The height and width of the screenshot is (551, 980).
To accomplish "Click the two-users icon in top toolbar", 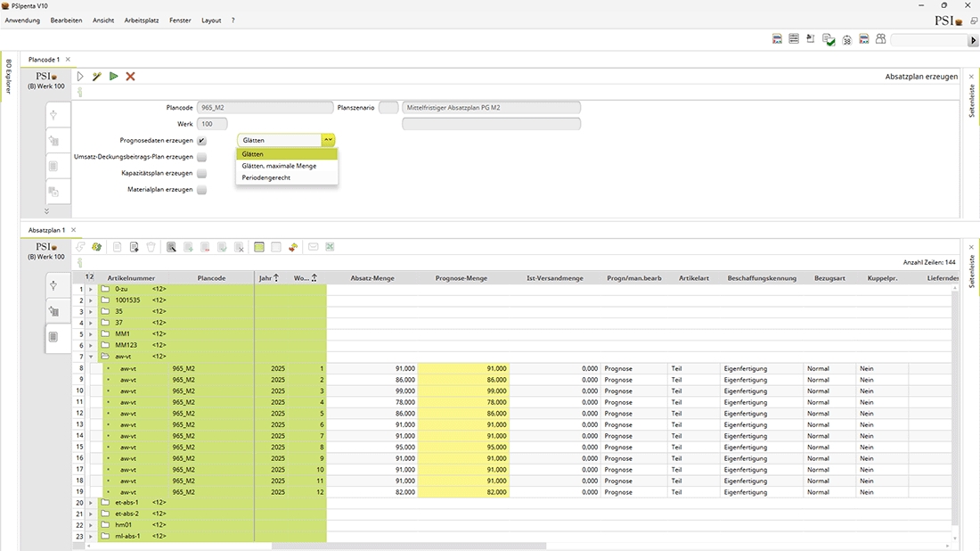I will (x=880, y=39).
